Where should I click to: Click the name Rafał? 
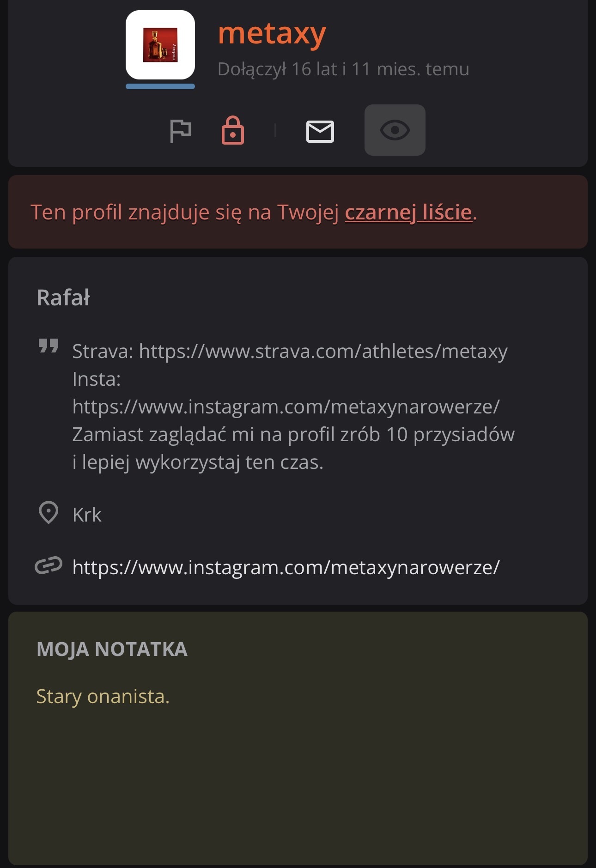(63, 297)
